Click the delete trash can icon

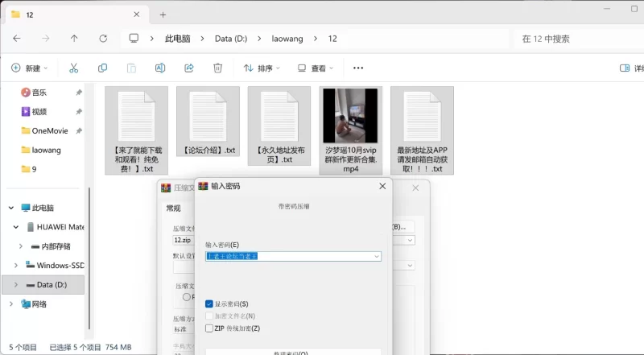click(x=217, y=68)
